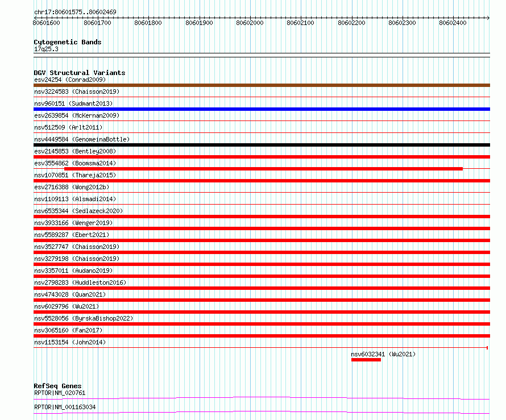
Task: Open nsv3279198 (Chaisson2019) variant label
Action: tap(77, 259)
